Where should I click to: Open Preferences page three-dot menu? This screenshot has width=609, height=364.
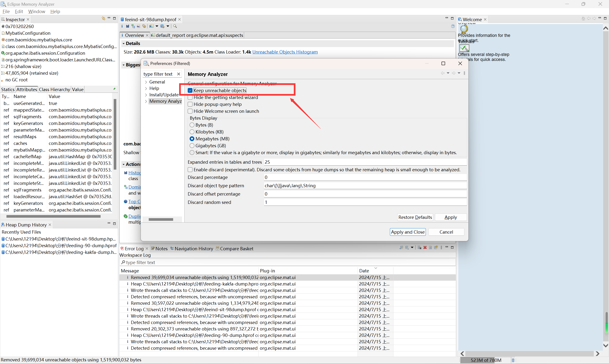[x=464, y=73]
